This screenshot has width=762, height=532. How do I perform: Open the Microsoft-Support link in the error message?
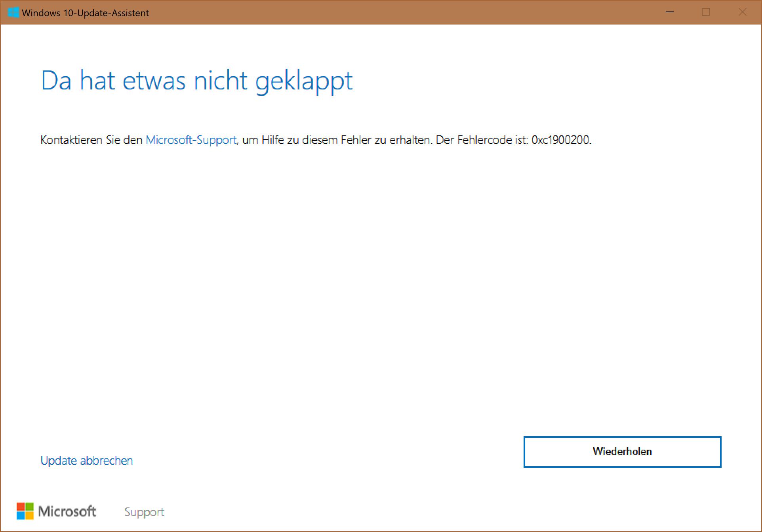pos(191,140)
